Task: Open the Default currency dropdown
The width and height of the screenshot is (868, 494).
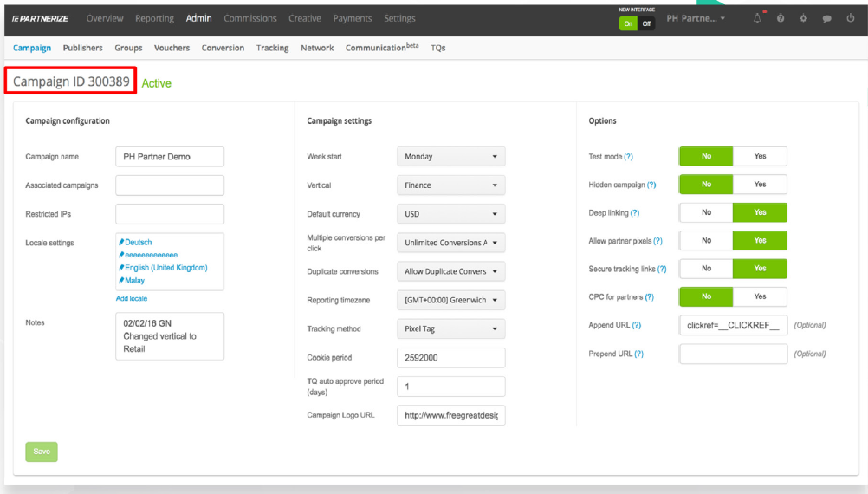Action: click(450, 214)
